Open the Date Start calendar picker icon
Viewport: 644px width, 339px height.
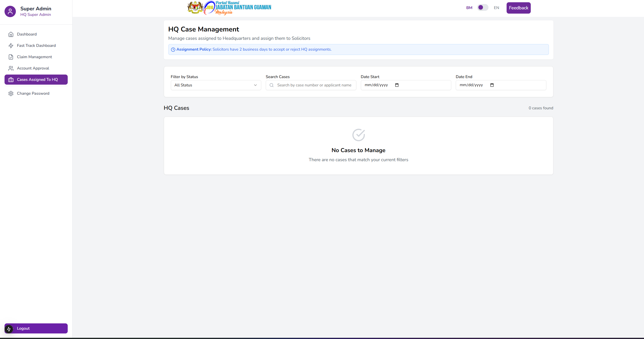point(397,85)
